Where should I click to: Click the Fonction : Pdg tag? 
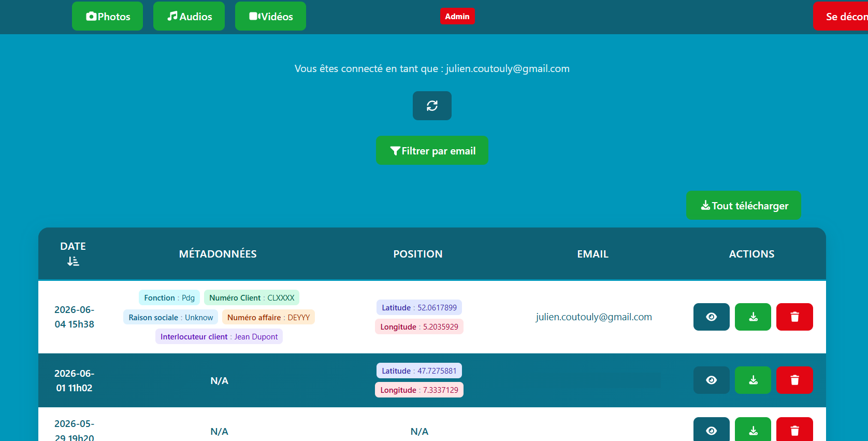coord(169,297)
